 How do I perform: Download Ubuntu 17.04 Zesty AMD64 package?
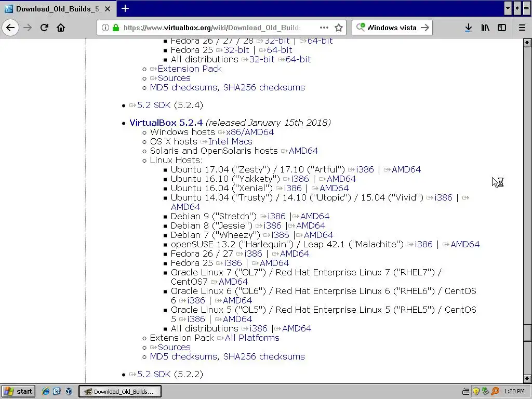coord(406,169)
